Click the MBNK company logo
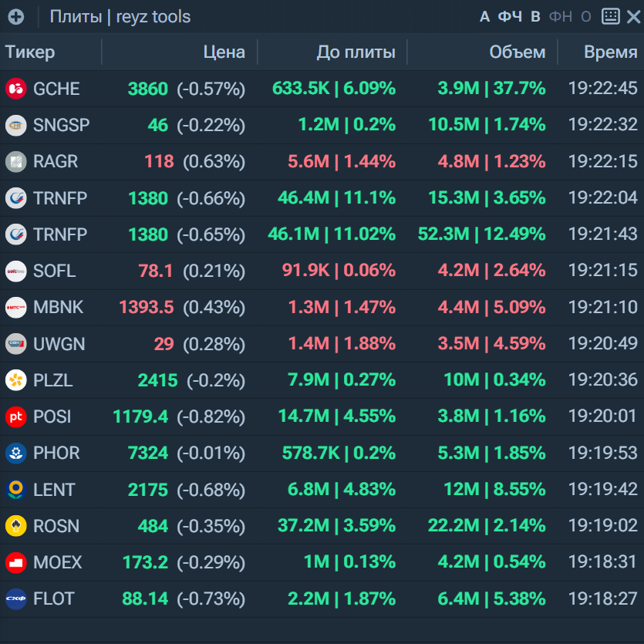The width and height of the screenshot is (644, 644). point(16,307)
